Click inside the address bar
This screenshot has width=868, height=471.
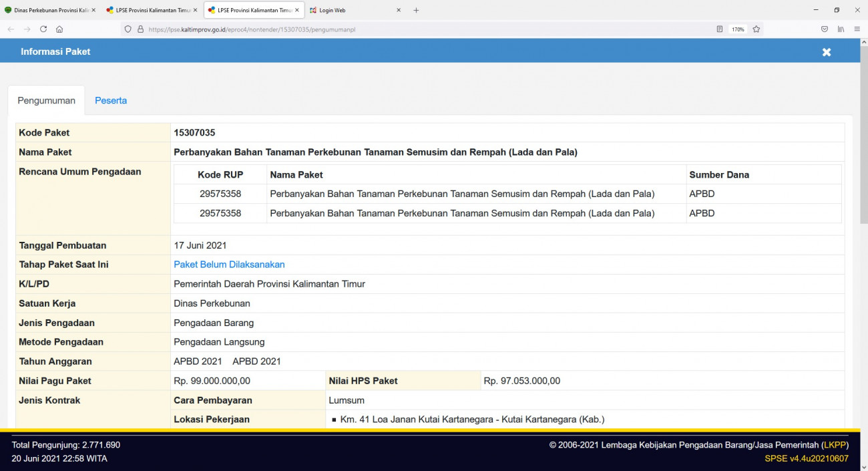[x=334, y=29]
